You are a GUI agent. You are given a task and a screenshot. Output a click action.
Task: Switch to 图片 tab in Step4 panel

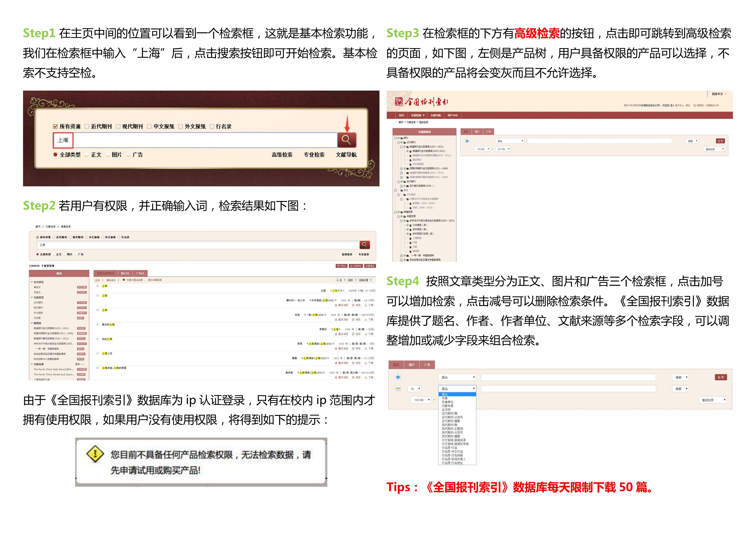(412, 365)
